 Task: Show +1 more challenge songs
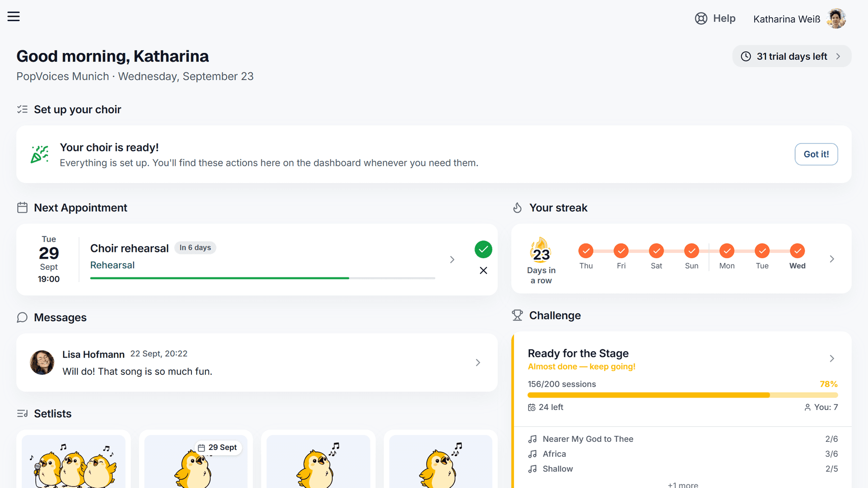tap(683, 484)
